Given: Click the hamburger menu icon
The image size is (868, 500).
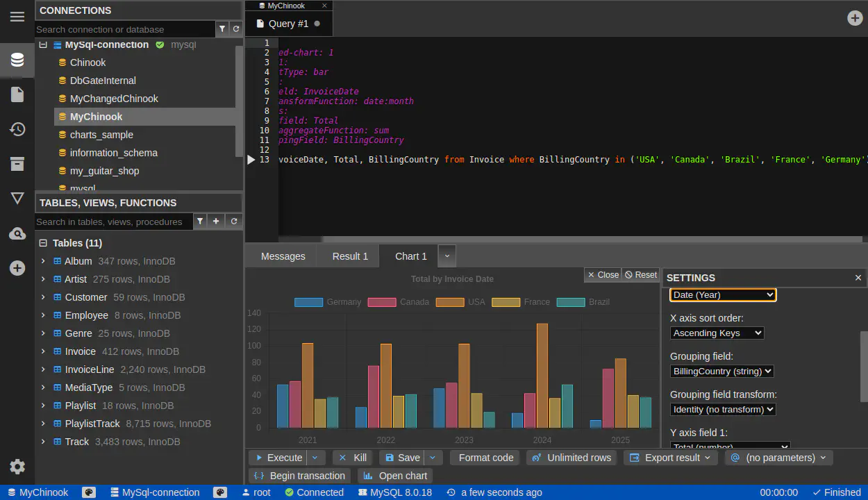Looking at the screenshot, I should pyautogui.click(x=17, y=17).
